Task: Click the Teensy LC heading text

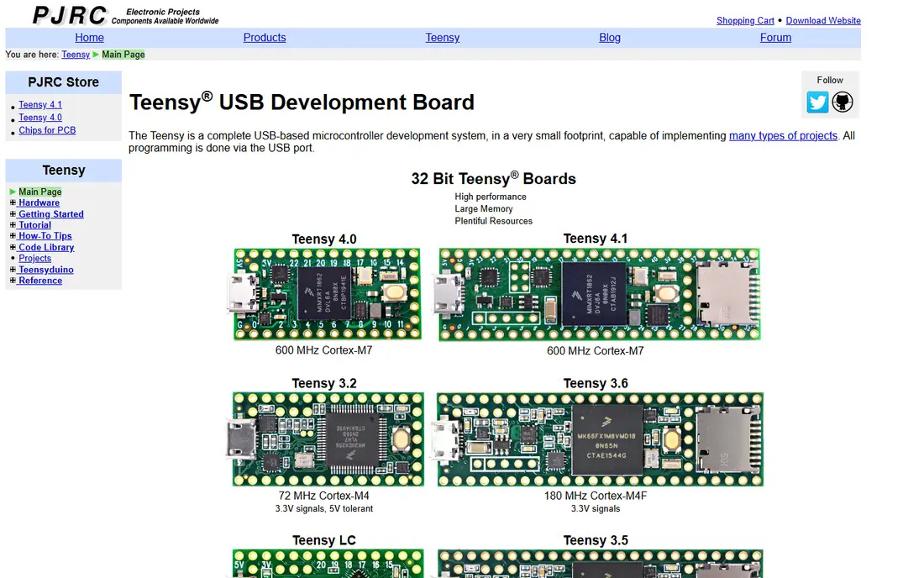Action: 324,540
